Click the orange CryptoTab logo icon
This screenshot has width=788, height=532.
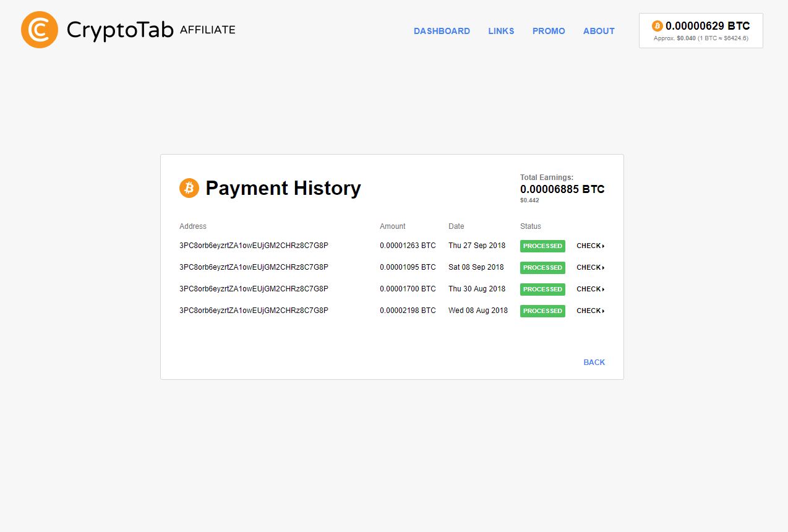[40, 30]
